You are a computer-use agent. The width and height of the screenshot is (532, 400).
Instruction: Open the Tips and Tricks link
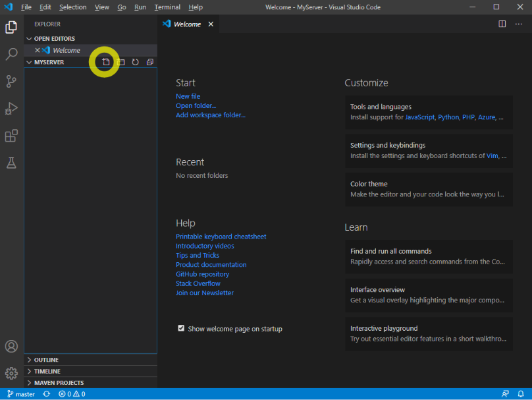click(198, 255)
